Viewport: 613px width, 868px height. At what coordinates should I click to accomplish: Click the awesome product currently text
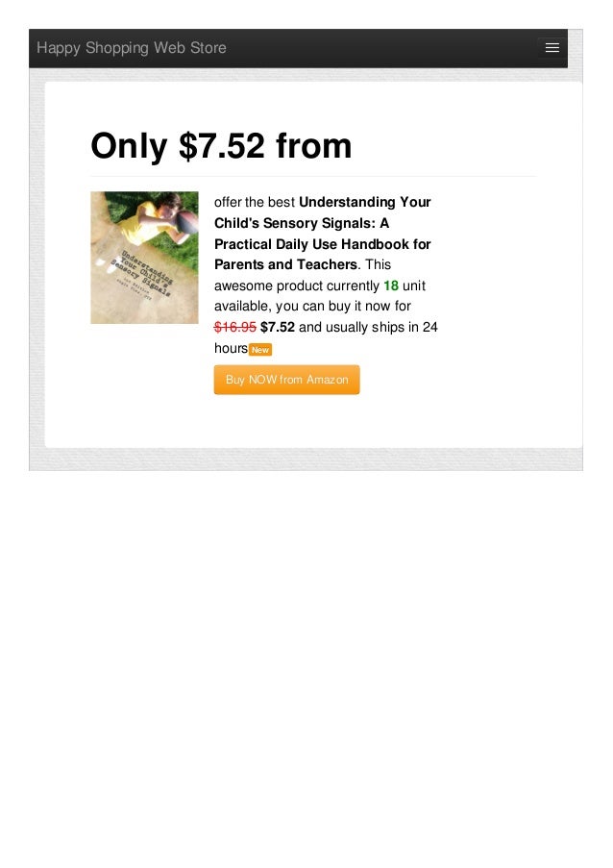click(x=297, y=285)
